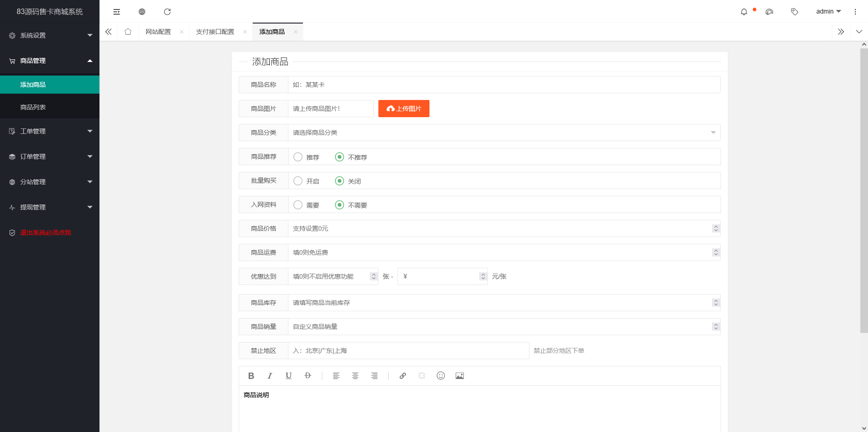This screenshot has height=432, width=868.
Task: Click the 商品说明 editor text area
Action: coord(480,408)
